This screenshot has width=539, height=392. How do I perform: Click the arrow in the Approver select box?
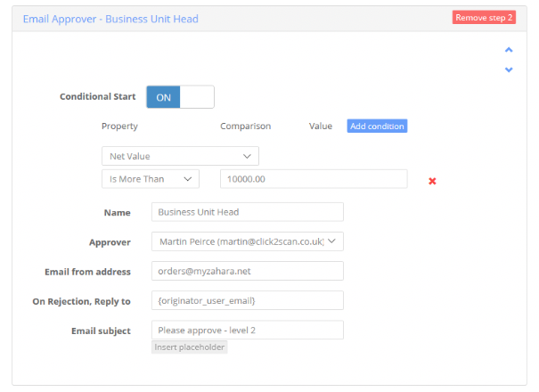(x=331, y=241)
